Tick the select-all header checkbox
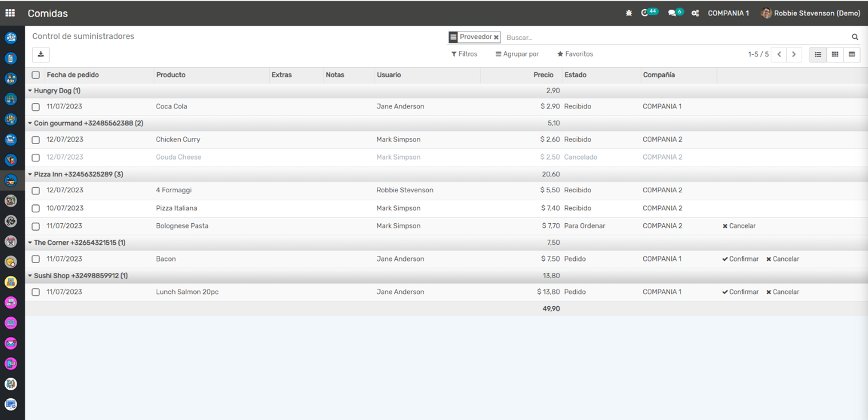This screenshot has width=868, height=420. coord(35,75)
